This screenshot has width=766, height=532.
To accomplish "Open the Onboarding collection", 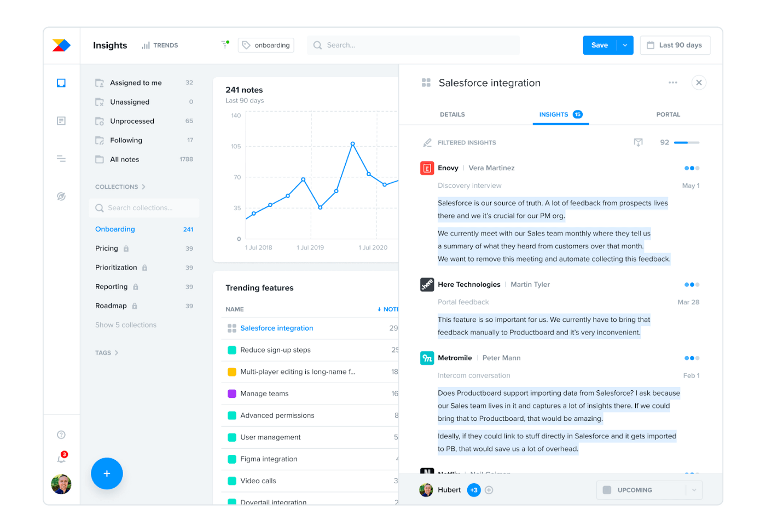I will [x=144, y=229].
